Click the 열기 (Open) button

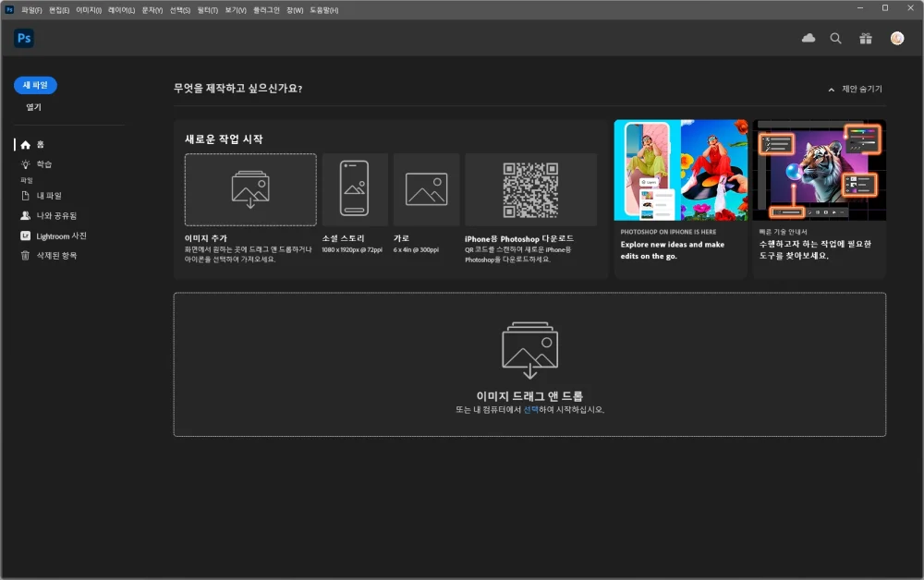(33, 107)
